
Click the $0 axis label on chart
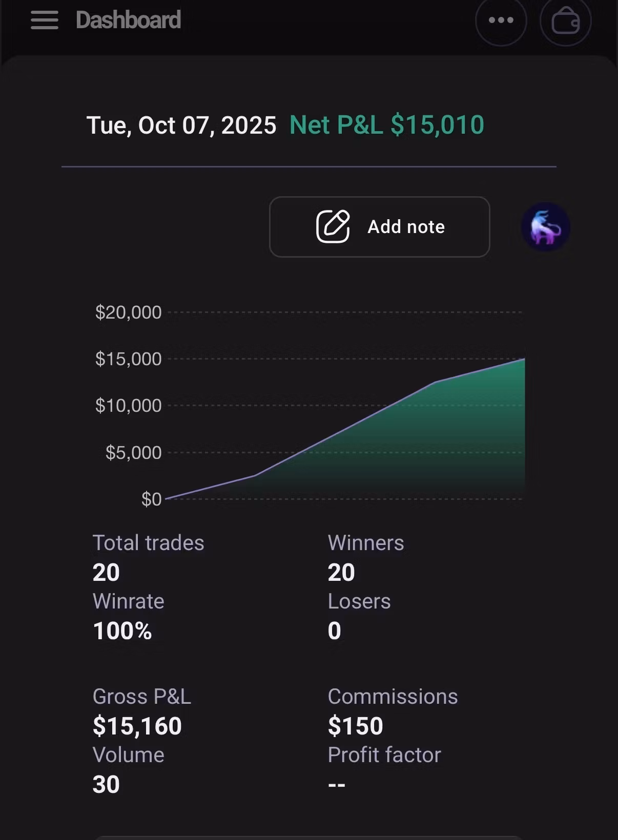tap(151, 499)
